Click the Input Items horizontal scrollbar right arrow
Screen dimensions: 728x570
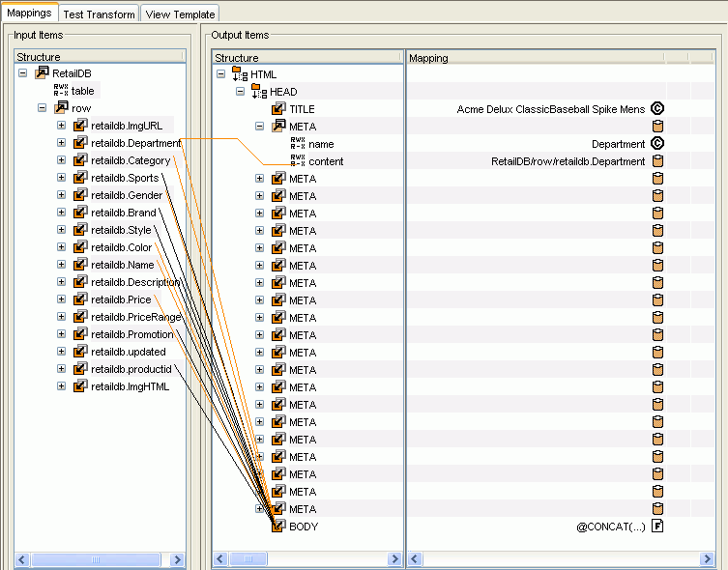pyautogui.click(x=181, y=559)
